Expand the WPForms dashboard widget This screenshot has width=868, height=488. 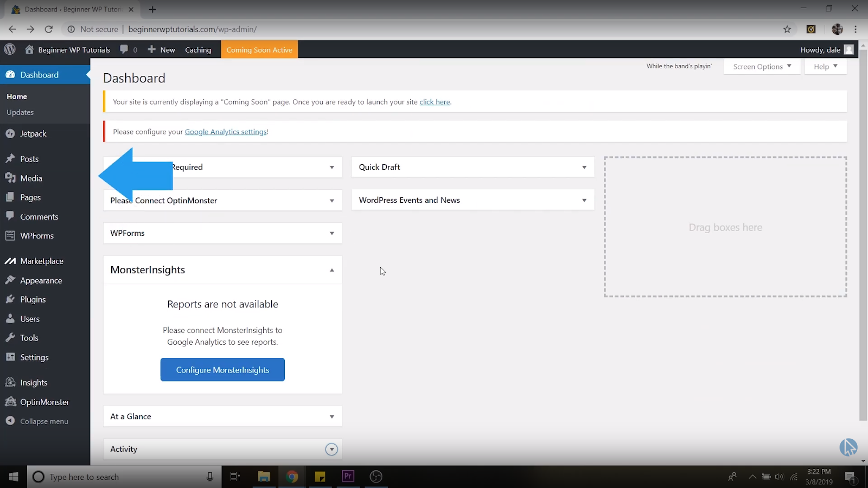(x=332, y=233)
